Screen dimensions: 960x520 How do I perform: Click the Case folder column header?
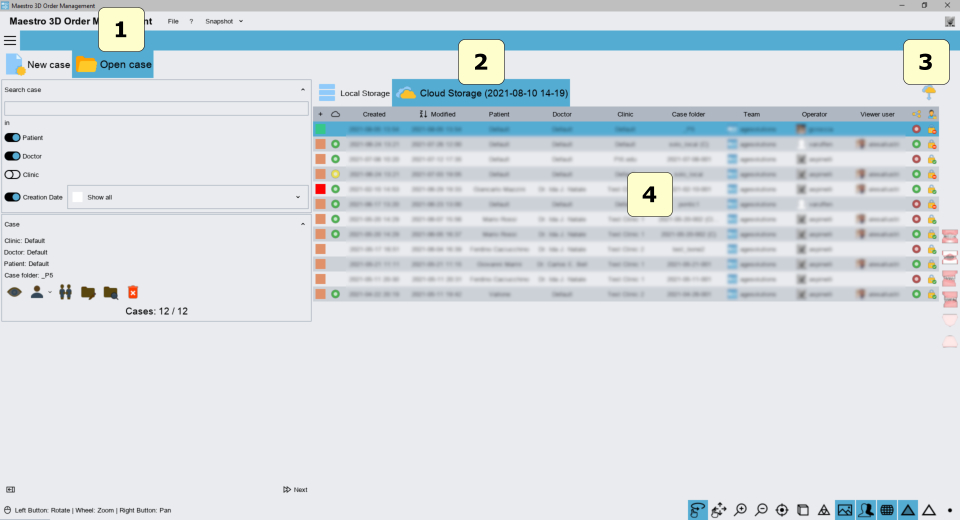(688, 115)
